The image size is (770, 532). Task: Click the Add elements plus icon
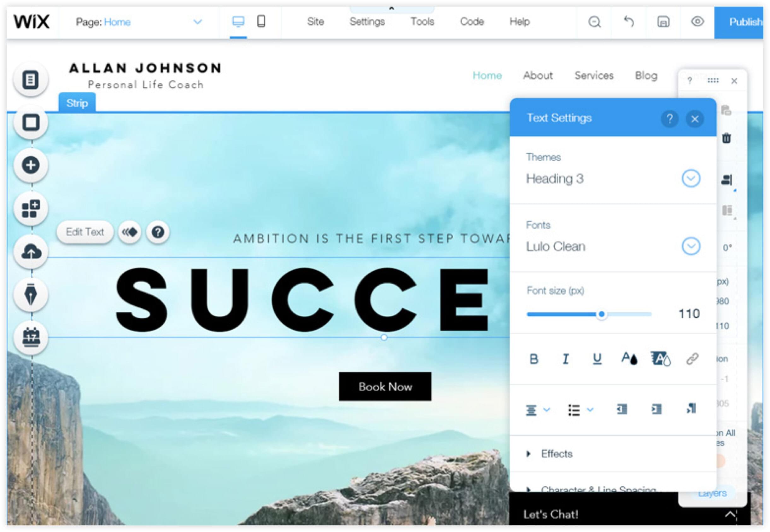31,165
